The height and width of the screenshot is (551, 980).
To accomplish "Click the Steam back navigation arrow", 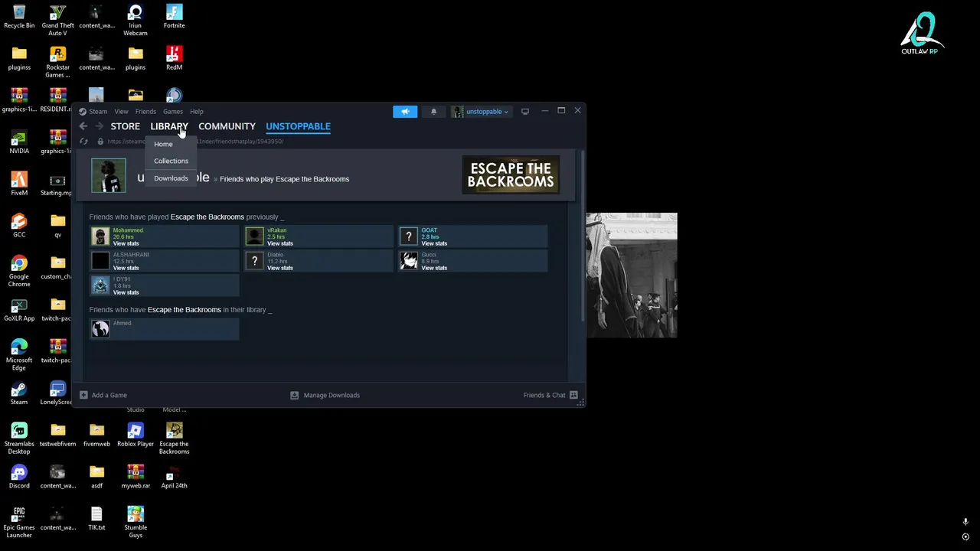I will [83, 126].
